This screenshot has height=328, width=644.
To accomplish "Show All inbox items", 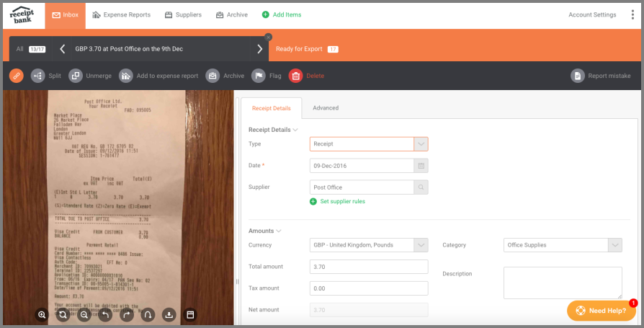I will pyautogui.click(x=31, y=49).
